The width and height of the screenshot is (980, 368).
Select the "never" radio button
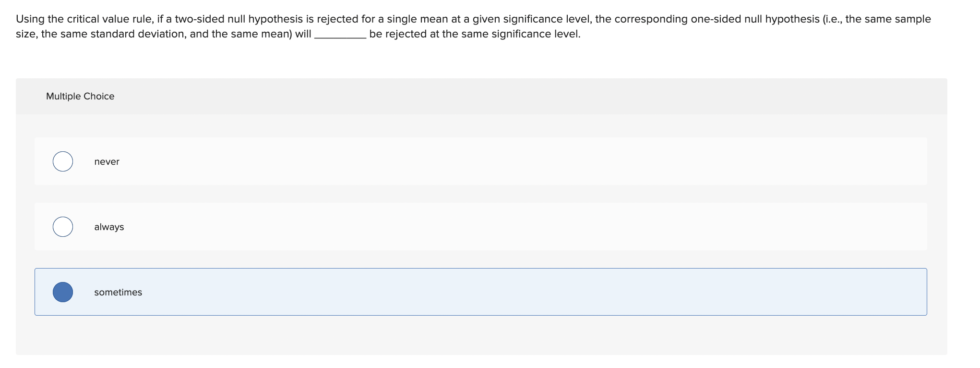62,161
